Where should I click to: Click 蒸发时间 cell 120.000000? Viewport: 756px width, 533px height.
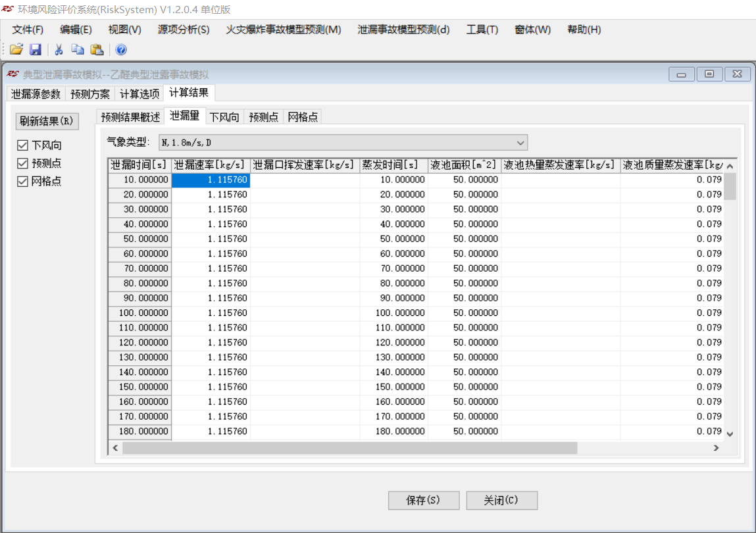coord(393,342)
